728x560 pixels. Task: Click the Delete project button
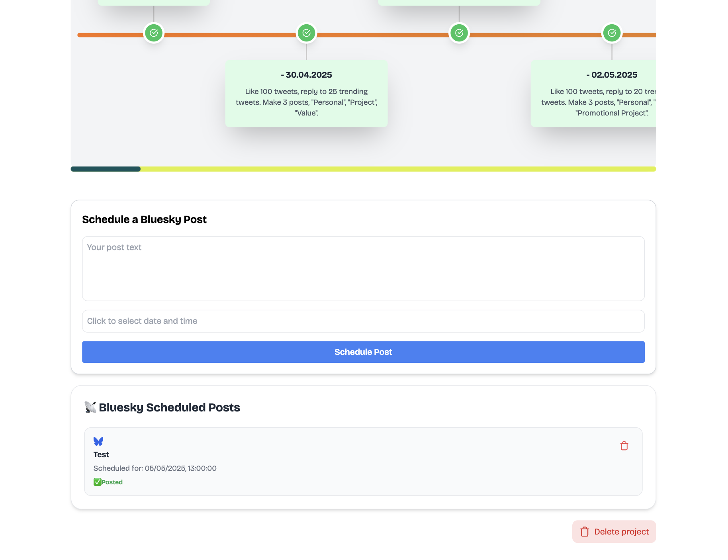click(x=614, y=532)
